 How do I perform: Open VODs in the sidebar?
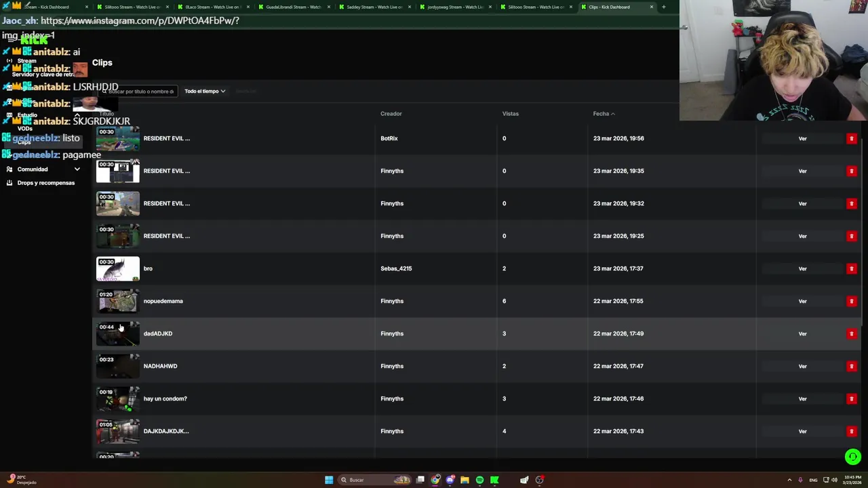(25, 129)
